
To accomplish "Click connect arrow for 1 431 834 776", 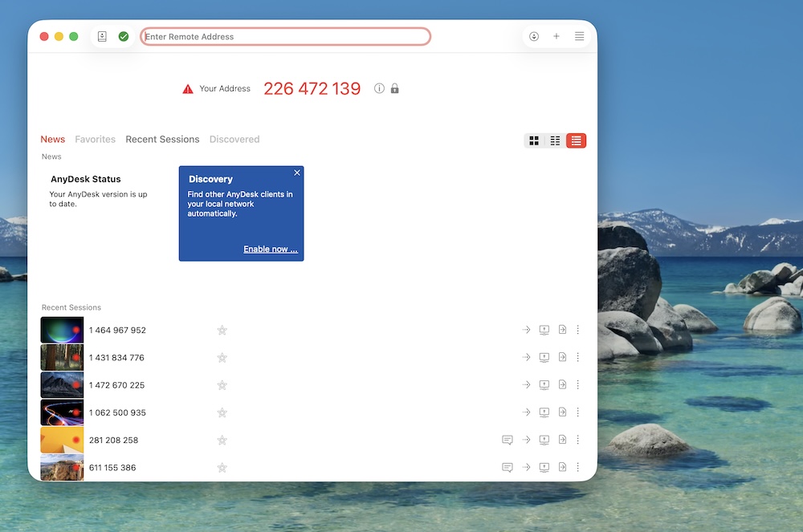I will (527, 358).
